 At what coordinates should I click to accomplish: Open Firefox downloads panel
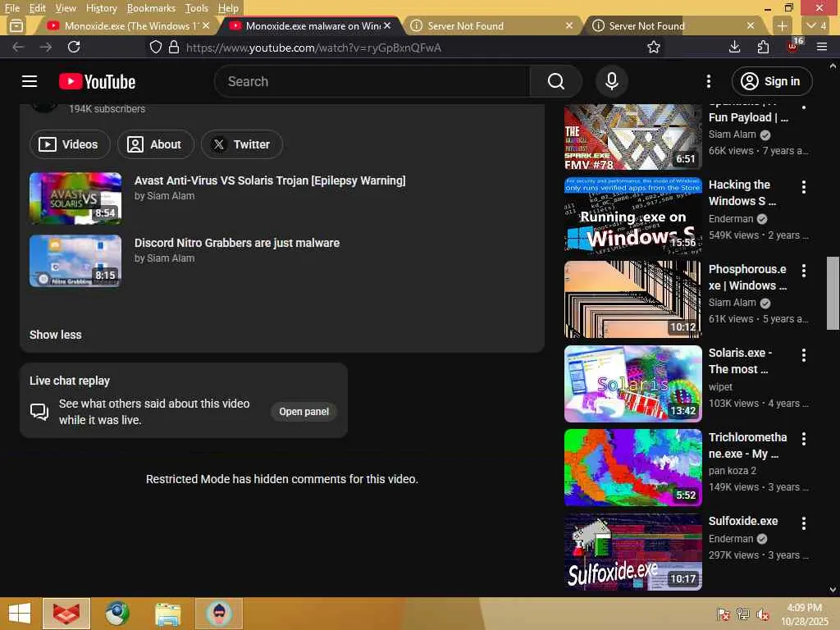tap(734, 47)
